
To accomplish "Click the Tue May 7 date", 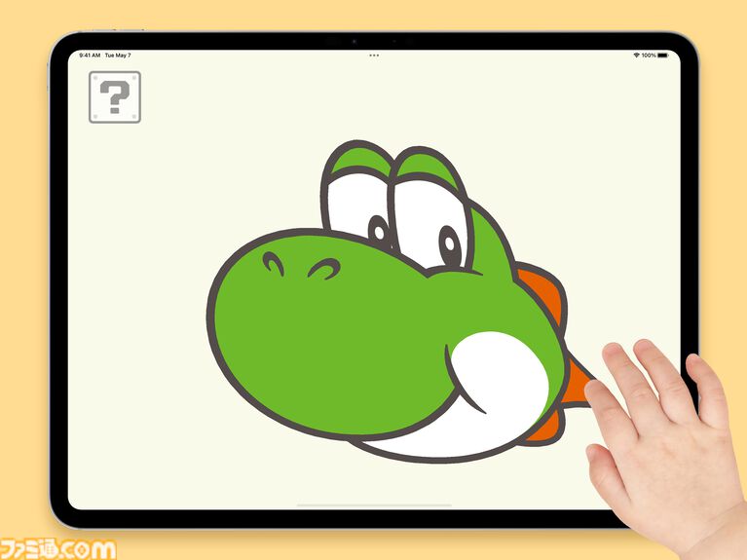I will tap(118, 56).
